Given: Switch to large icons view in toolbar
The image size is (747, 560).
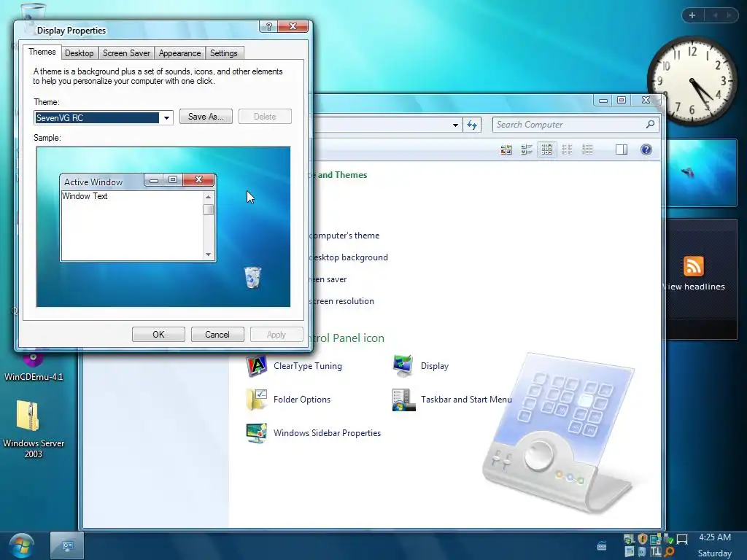Looking at the screenshot, I should point(506,149).
